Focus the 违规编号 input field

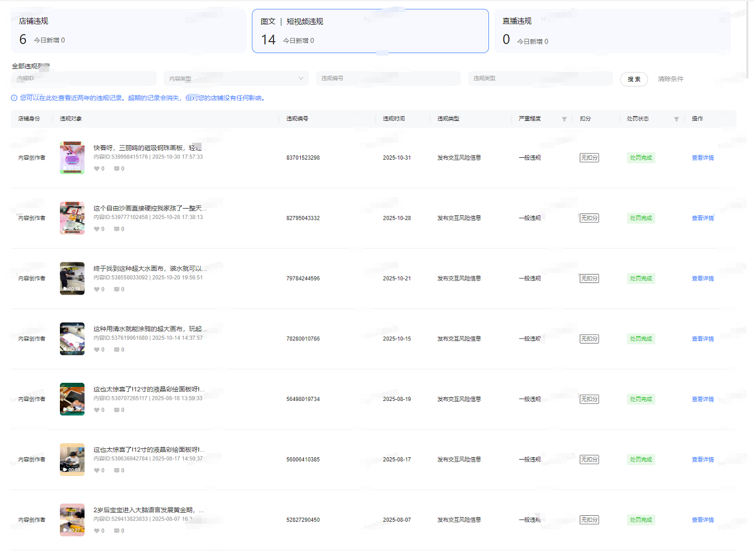point(388,79)
